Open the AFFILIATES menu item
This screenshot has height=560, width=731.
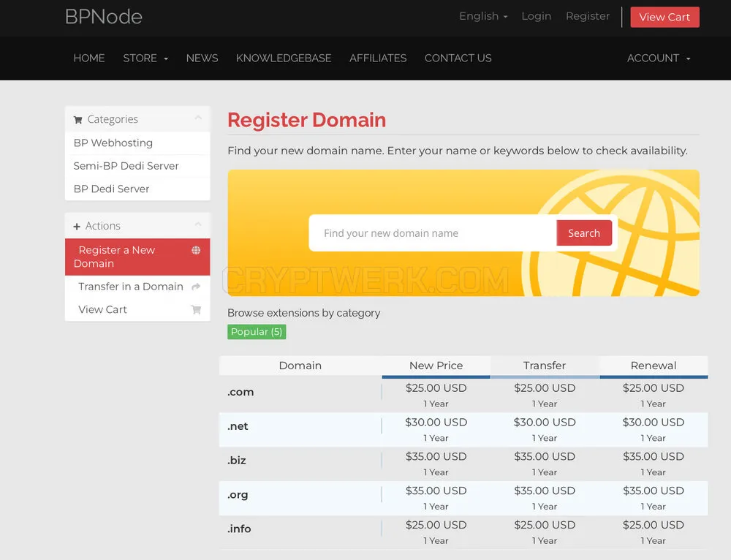point(378,58)
